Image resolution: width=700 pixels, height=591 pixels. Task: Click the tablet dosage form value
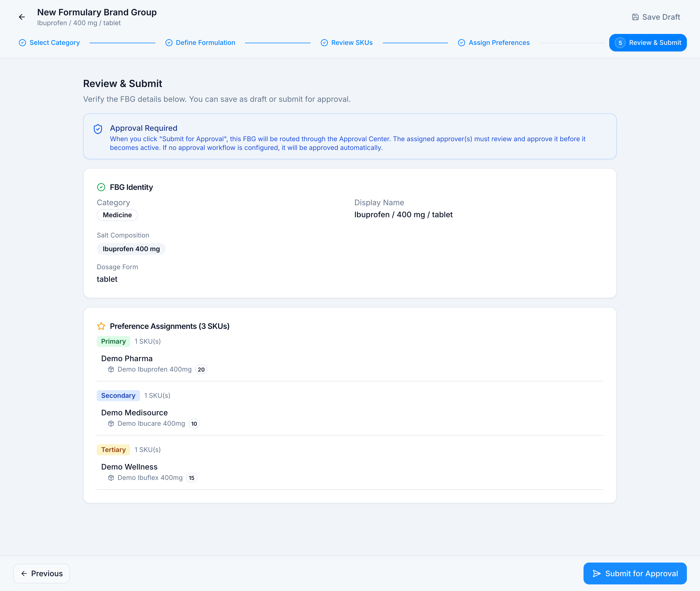point(107,279)
